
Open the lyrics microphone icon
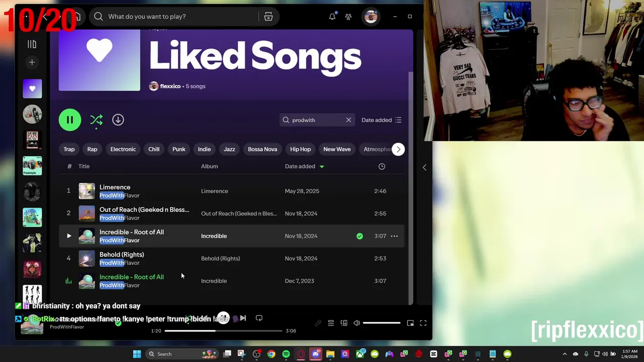click(x=318, y=323)
